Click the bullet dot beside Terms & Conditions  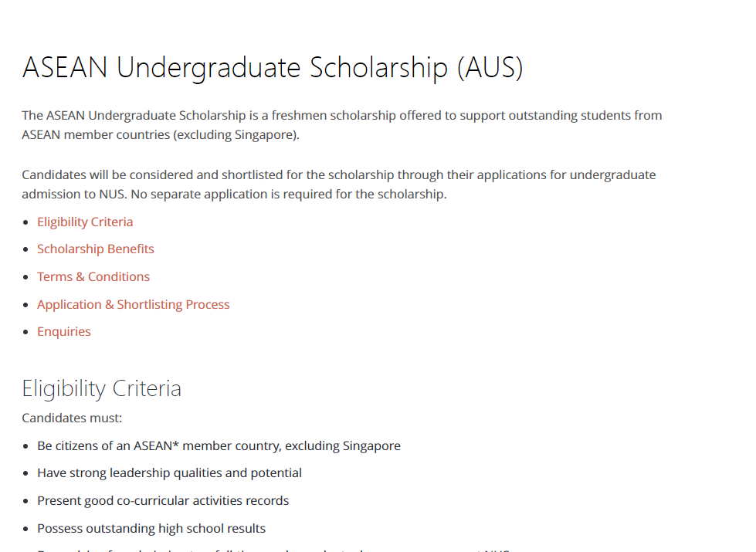coord(25,278)
